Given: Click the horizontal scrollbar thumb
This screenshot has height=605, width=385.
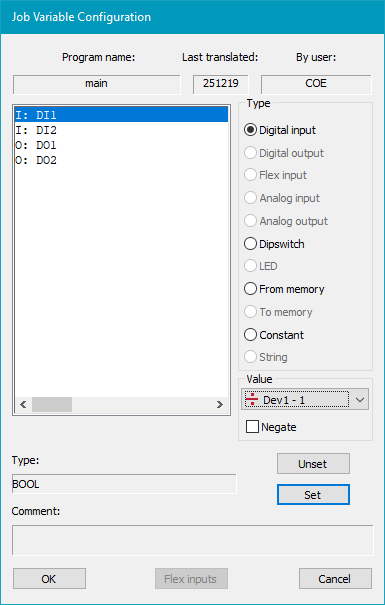Looking at the screenshot, I should [x=52, y=404].
